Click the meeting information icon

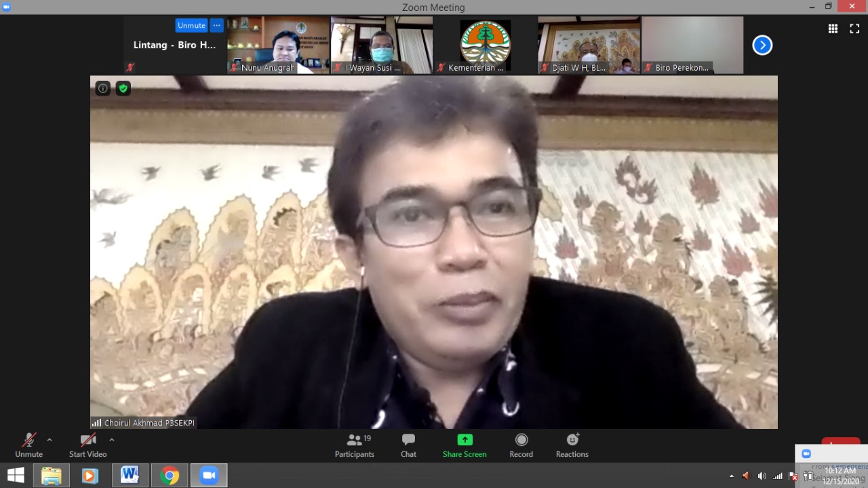coord(102,88)
